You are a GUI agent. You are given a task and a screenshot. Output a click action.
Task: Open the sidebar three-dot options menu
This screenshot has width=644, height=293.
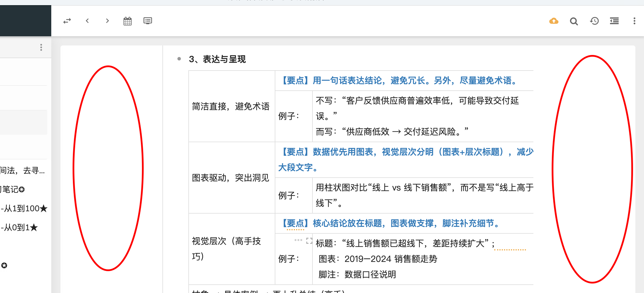pyautogui.click(x=41, y=47)
